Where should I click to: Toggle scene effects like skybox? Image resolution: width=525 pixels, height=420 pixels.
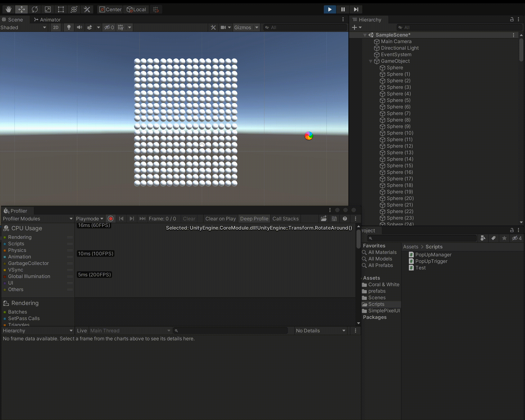[90, 28]
